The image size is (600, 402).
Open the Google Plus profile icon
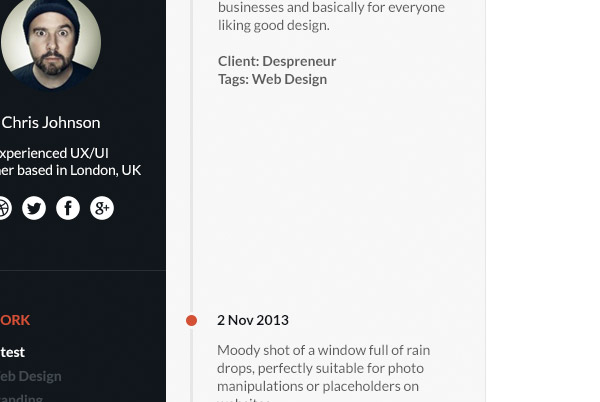click(102, 208)
